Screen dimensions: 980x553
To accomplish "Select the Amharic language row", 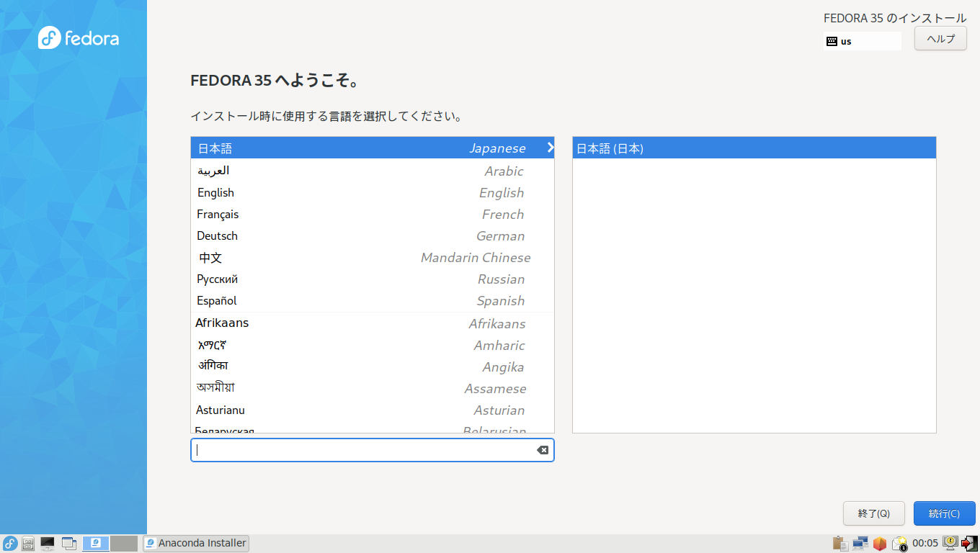I will [373, 345].
